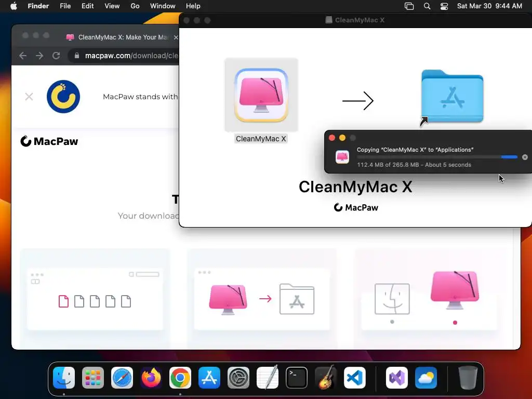532x399 pixels.
Task: Click the date and time in menu bar
Action: pos(489,6)
